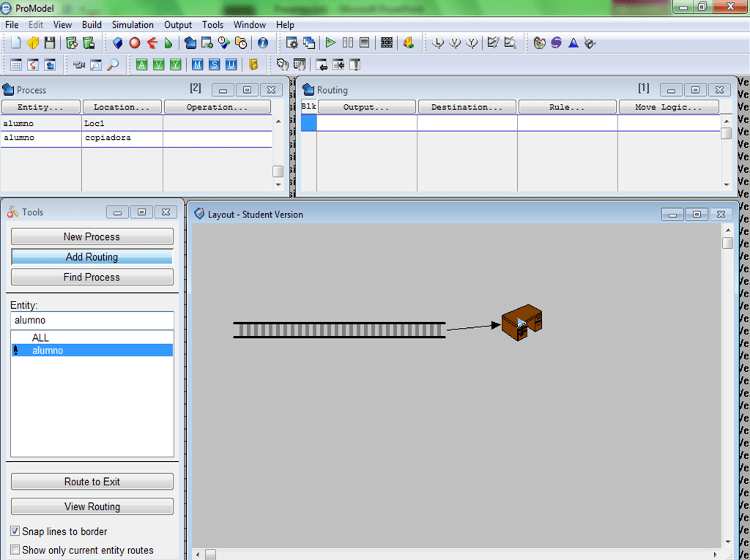Click the Save model icon
The height and width of the screenshot is (560, 750).
(50, 43)
